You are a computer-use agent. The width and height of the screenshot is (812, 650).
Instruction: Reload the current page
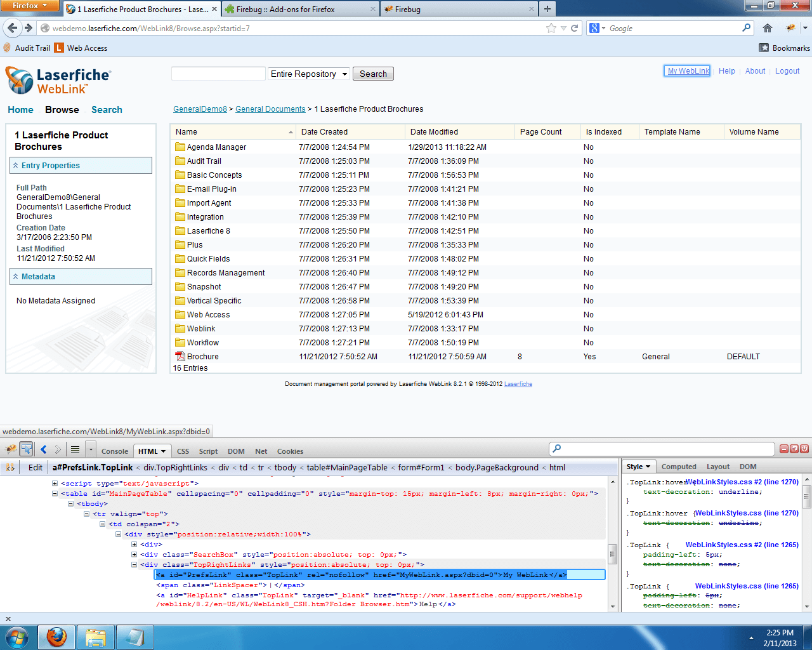point(575,28)
